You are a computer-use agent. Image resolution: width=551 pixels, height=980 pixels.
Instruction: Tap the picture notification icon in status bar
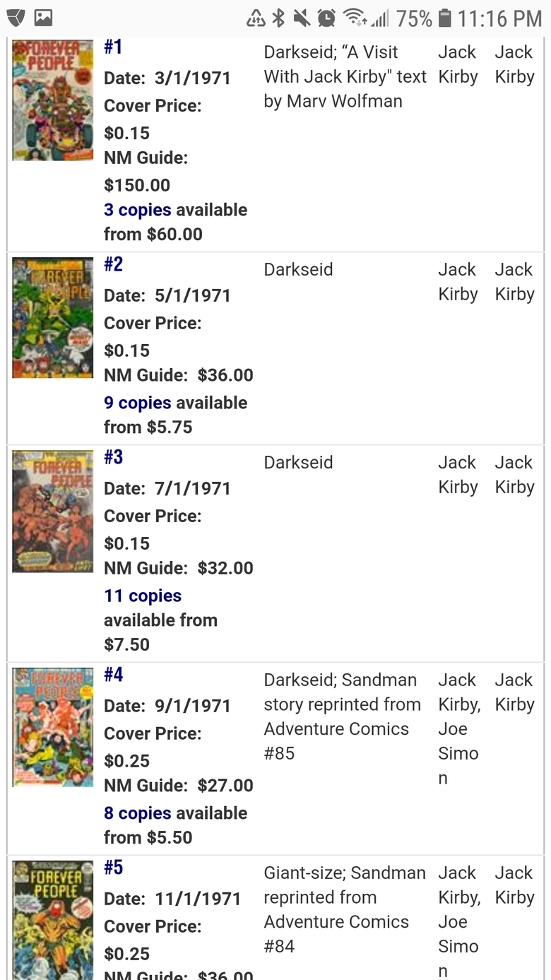click(43, 18)
